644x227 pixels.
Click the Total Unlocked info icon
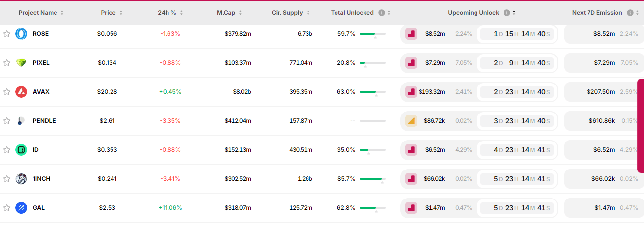(x=382, y=13)
